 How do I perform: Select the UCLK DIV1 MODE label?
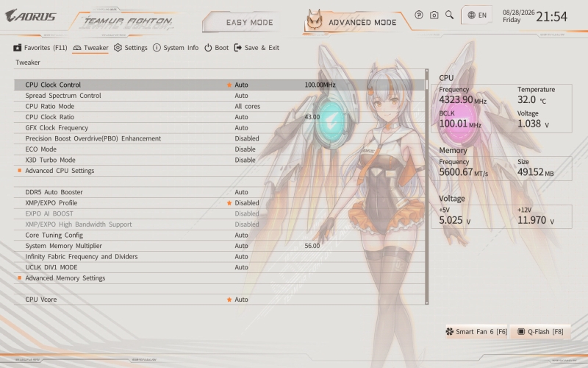click(x=51, y=267)
